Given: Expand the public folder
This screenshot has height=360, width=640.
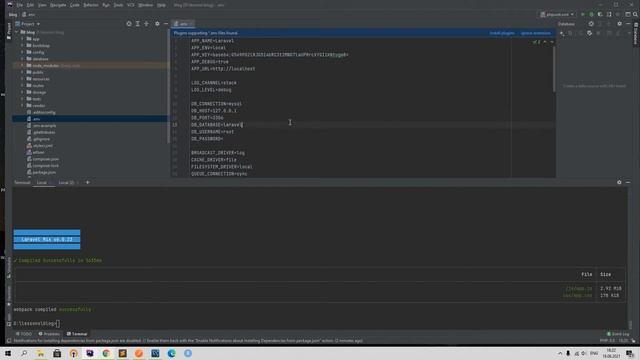Looking at the screenshot, I should [22, 72].
